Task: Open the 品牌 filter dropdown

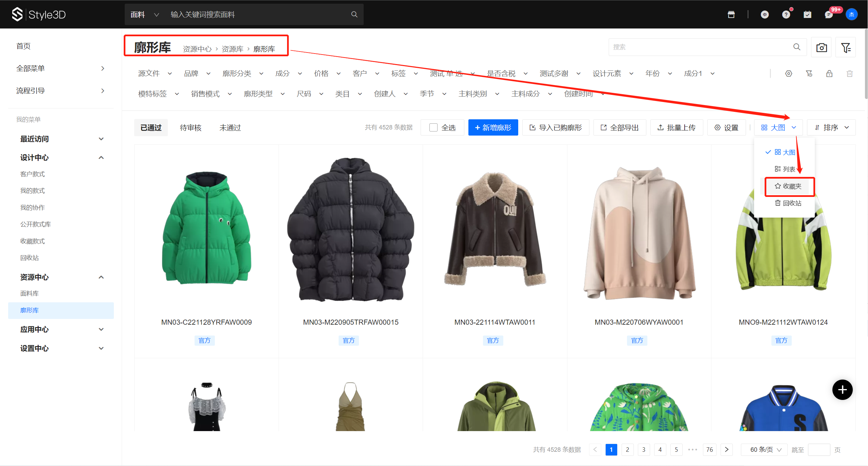Action: point(197,74)
